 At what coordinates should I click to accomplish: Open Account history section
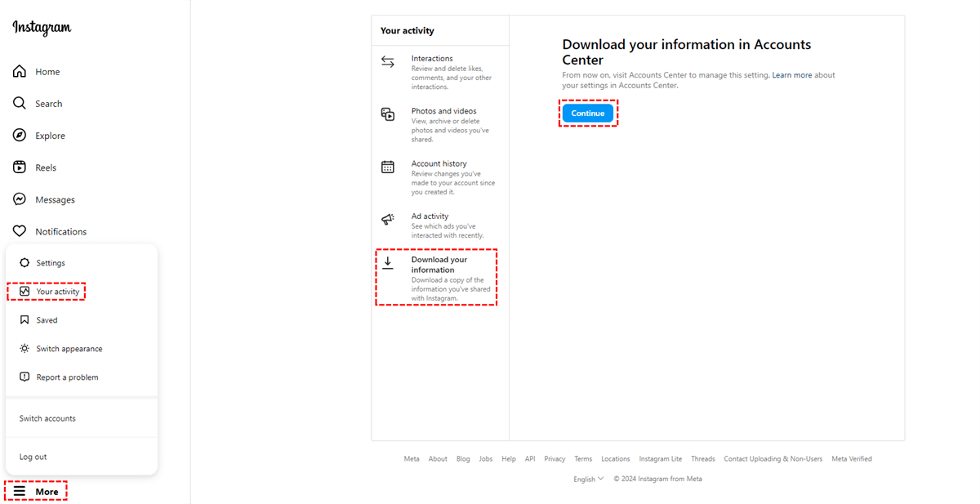(440, 176)
